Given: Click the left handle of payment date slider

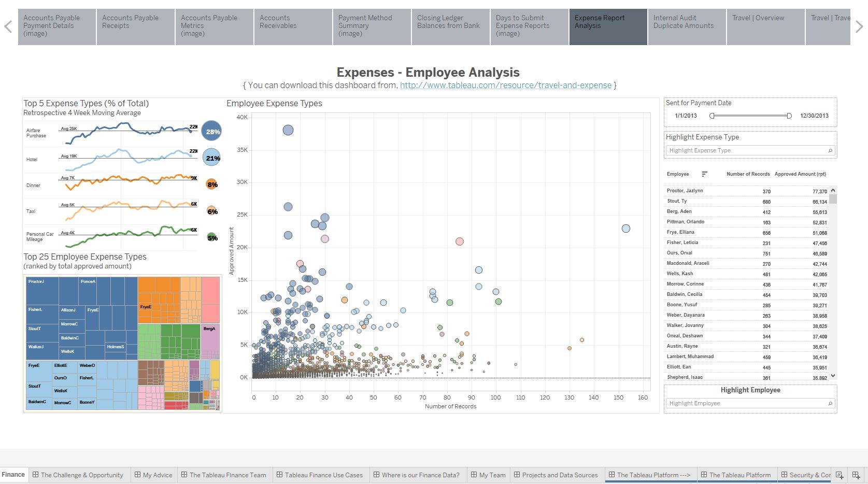Looking at the screenshot, I should [712, 116].
